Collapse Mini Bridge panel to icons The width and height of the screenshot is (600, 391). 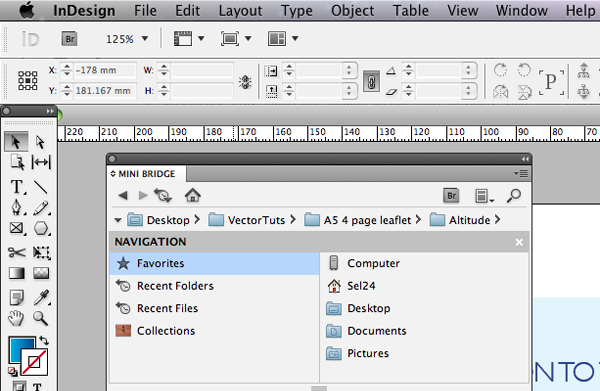pos(525,159)
